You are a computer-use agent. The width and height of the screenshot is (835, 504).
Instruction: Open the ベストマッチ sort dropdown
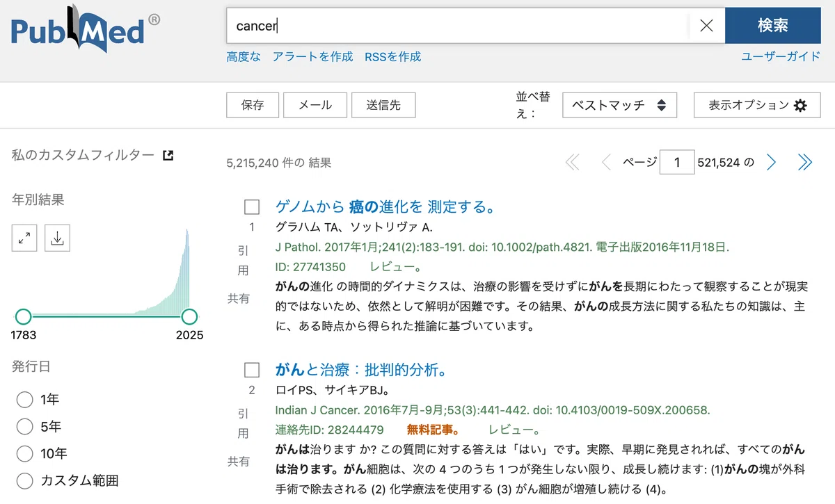click(619, 105)
